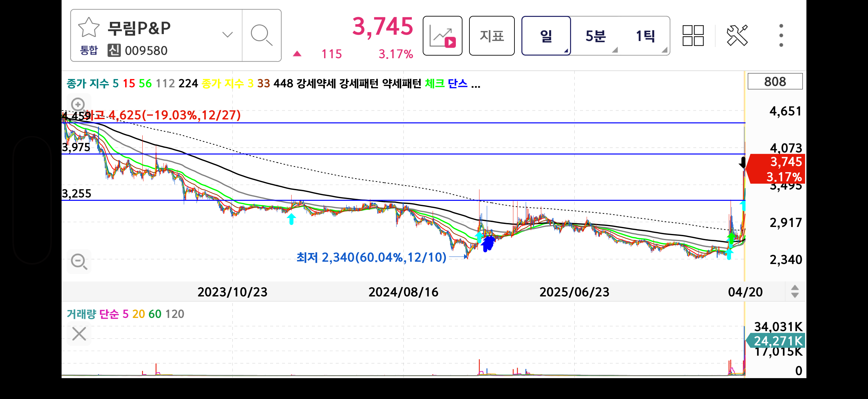The image size is (868, 399).
Task: Click date label 2025/06/23
Action: coord(574,292)
